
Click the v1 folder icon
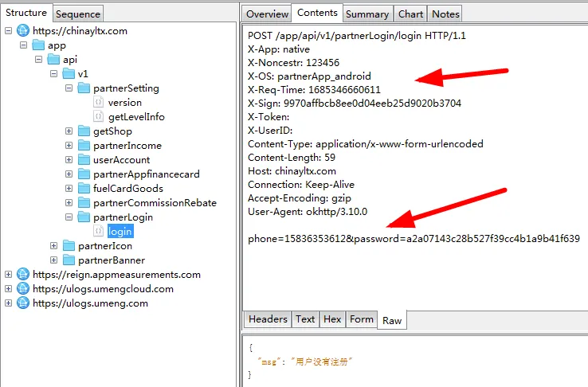69,73
